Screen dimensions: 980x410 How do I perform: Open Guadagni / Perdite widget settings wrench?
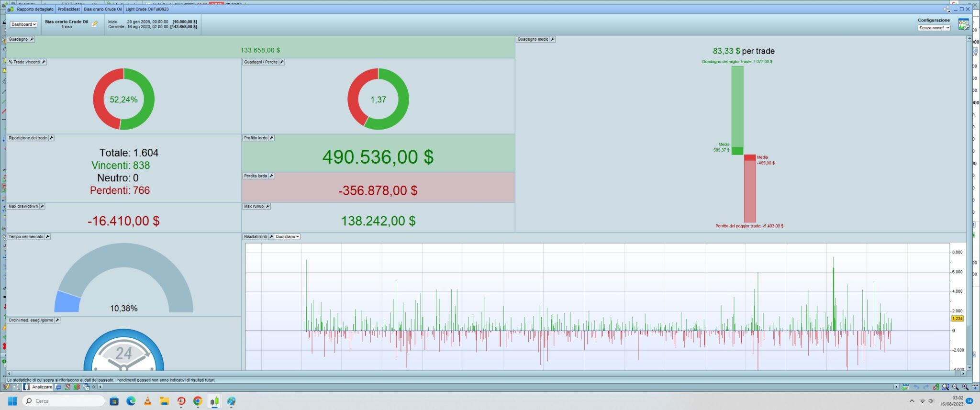282,62
